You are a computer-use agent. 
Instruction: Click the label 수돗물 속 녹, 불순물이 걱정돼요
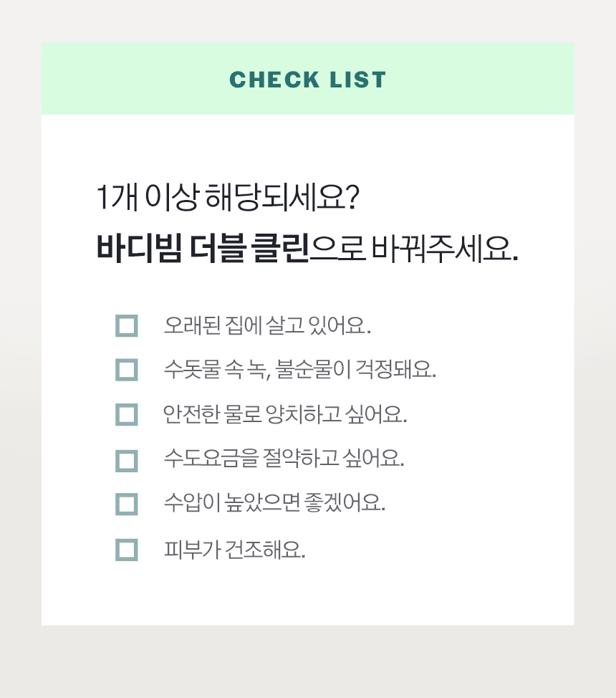tap(299, 370)
